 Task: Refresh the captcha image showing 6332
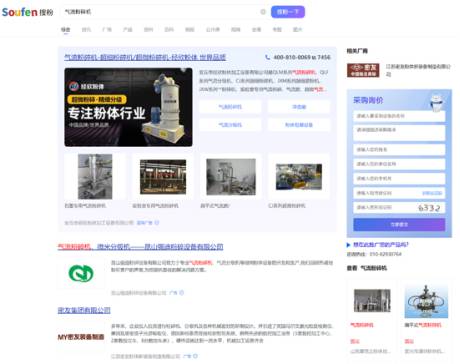coord(429,208)
